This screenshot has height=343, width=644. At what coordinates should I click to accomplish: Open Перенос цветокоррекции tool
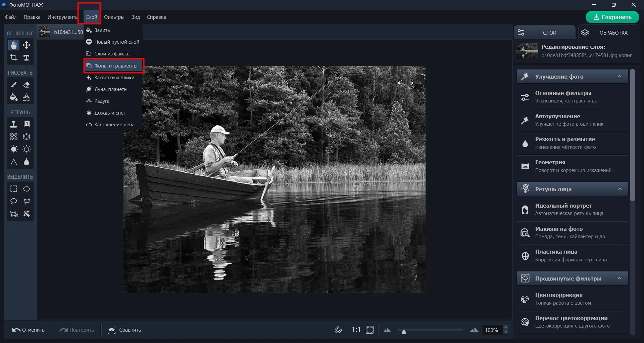tap(572, 322)
